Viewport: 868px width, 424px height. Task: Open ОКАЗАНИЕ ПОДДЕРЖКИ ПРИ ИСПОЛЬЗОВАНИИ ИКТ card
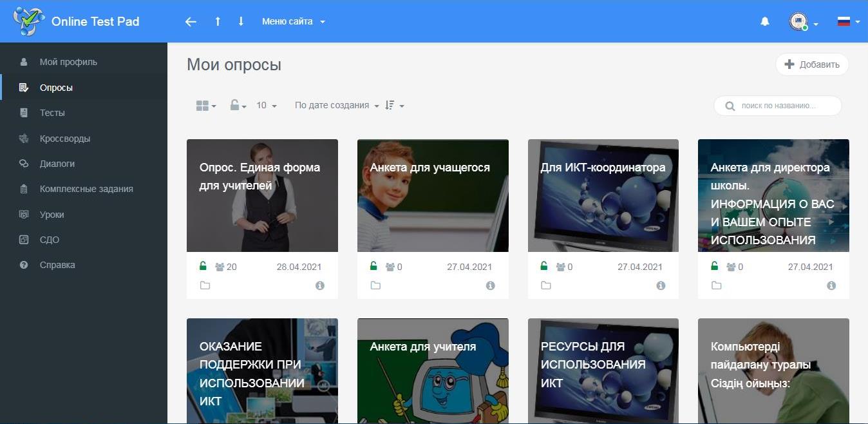(262, 371)
